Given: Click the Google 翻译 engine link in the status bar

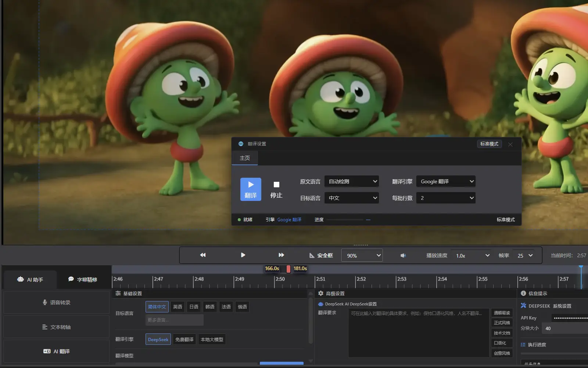Looking at the screenshot, I should pyautogui.click(x=289, y=220).
